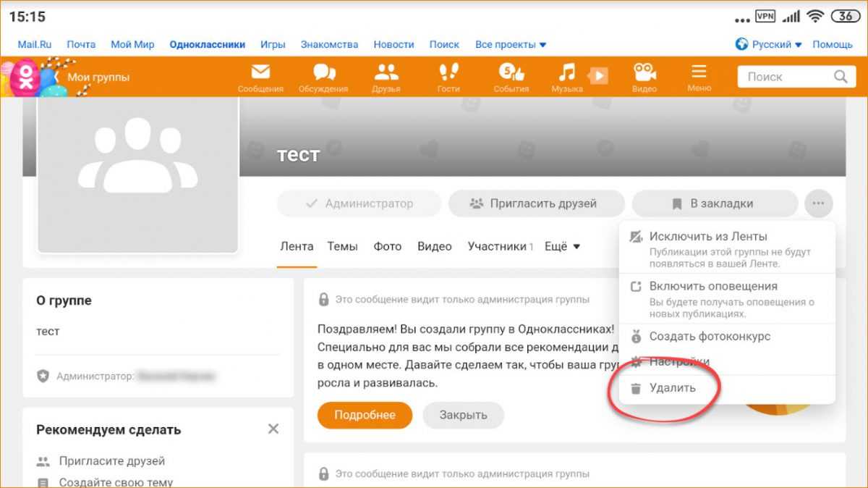The width and height of the screenshot is (868, 488).
Task: Click the group avatar placeholder image
Action: [x=137, y=174]
